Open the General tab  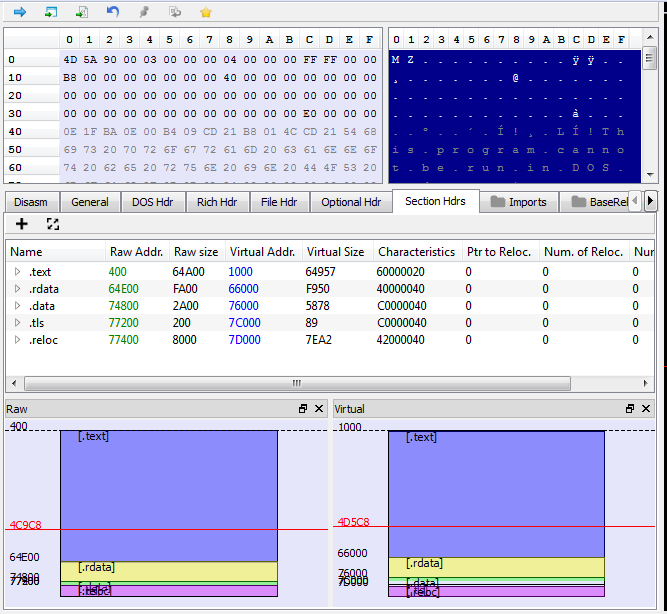[90, 202]
